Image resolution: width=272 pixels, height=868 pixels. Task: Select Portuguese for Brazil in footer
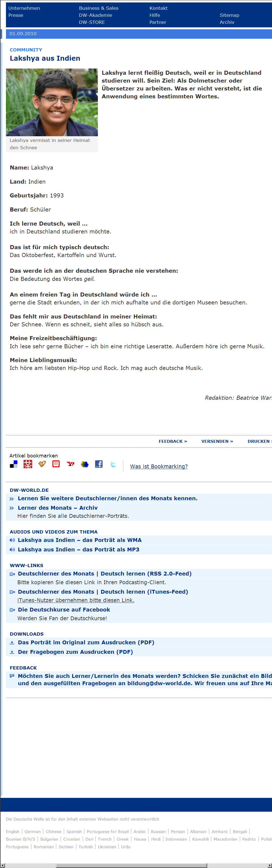tap(108, 832)
